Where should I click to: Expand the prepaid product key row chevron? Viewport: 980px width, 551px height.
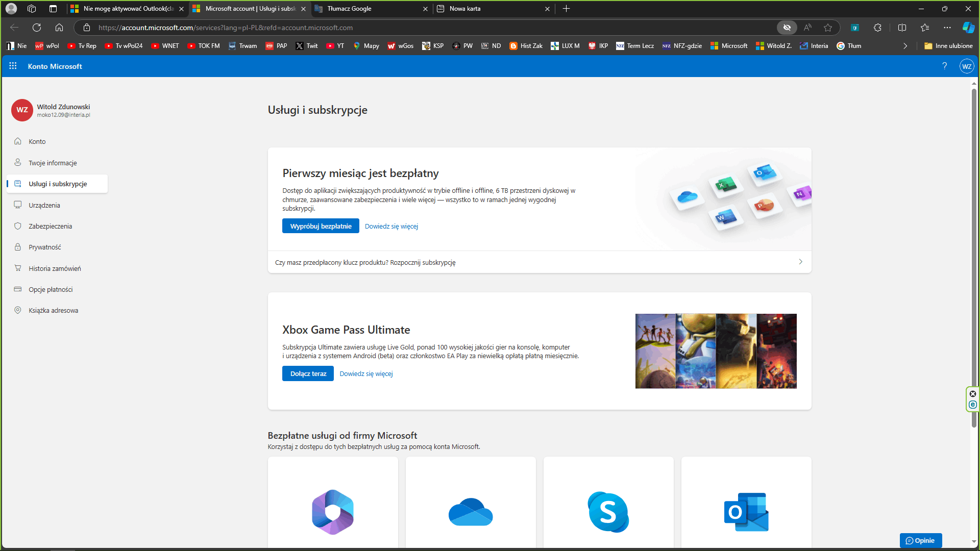coord(800,262)
